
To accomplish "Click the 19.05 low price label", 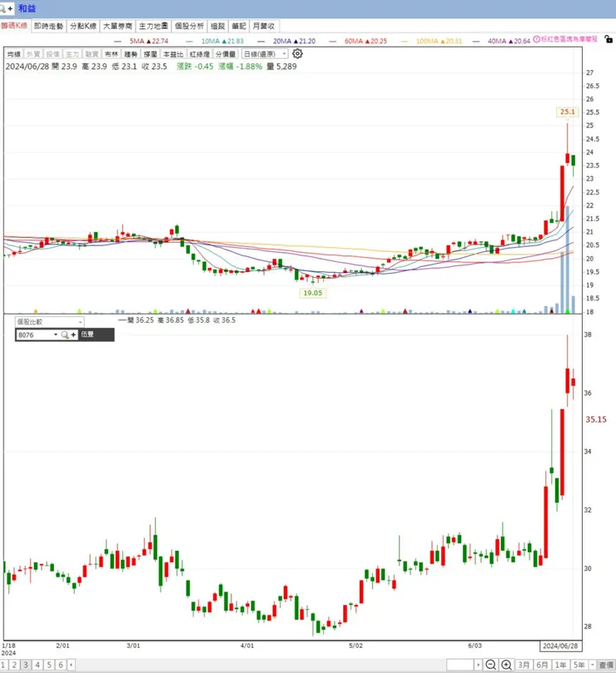I will coord(313,293).
